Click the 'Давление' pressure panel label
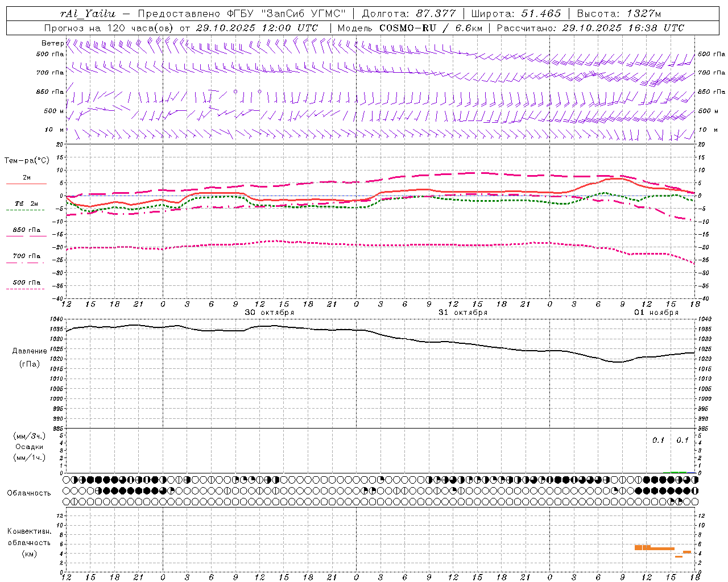The width and height of the screenshot is (728, 582). (x=30, y=351)
